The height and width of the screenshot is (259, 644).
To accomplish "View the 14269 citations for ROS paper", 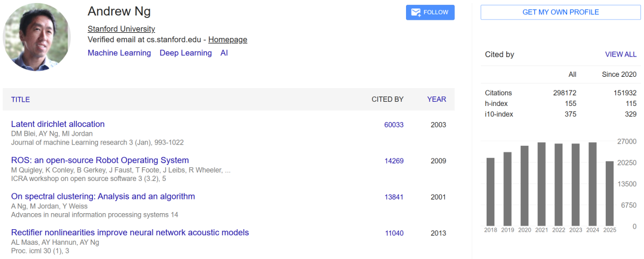I will (394, 161).
